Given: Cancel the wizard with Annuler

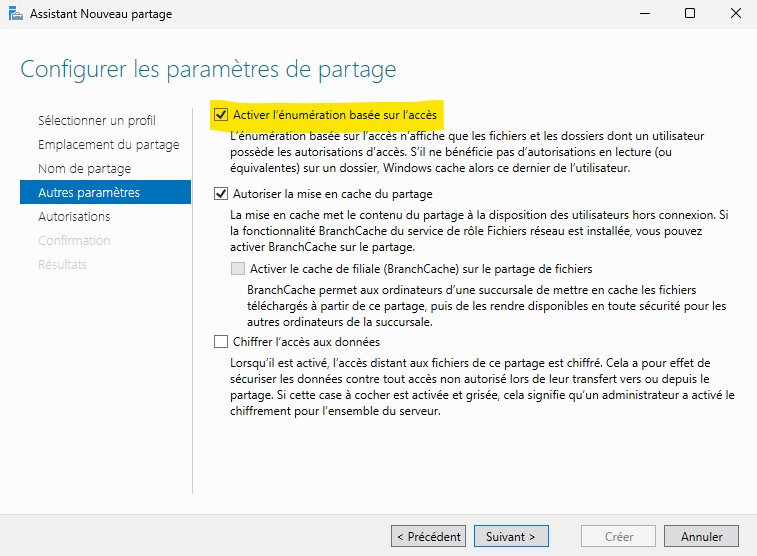Looking at the screenshot, I should click(701, 536).
